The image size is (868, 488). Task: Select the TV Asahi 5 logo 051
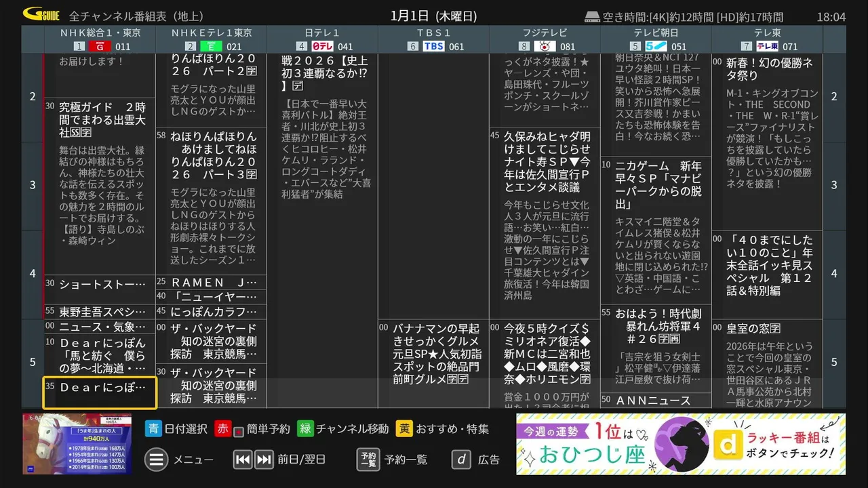point(656,46)
